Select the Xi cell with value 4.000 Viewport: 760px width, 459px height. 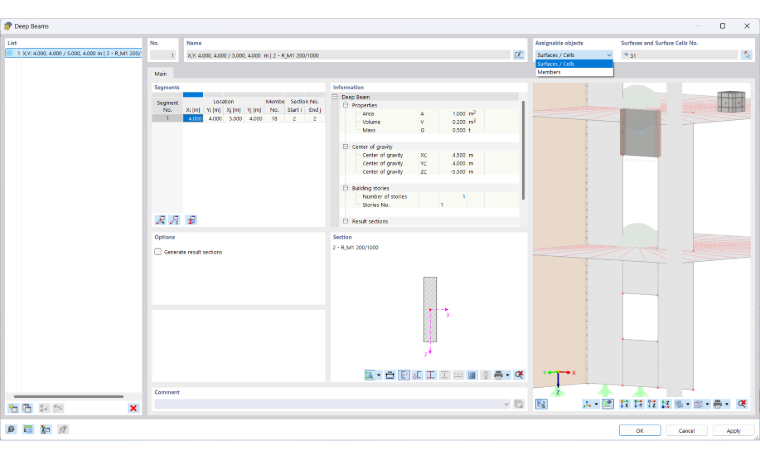[193, 118]
